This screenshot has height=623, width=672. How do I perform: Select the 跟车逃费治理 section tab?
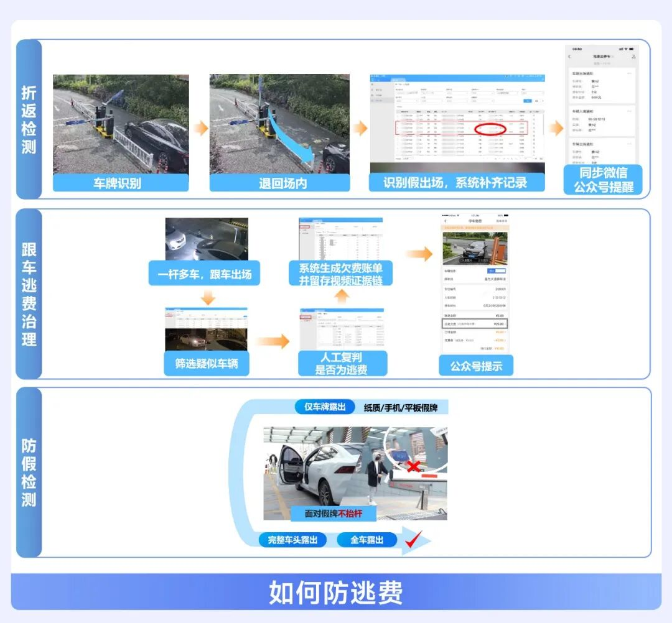[x=29, y=294]
